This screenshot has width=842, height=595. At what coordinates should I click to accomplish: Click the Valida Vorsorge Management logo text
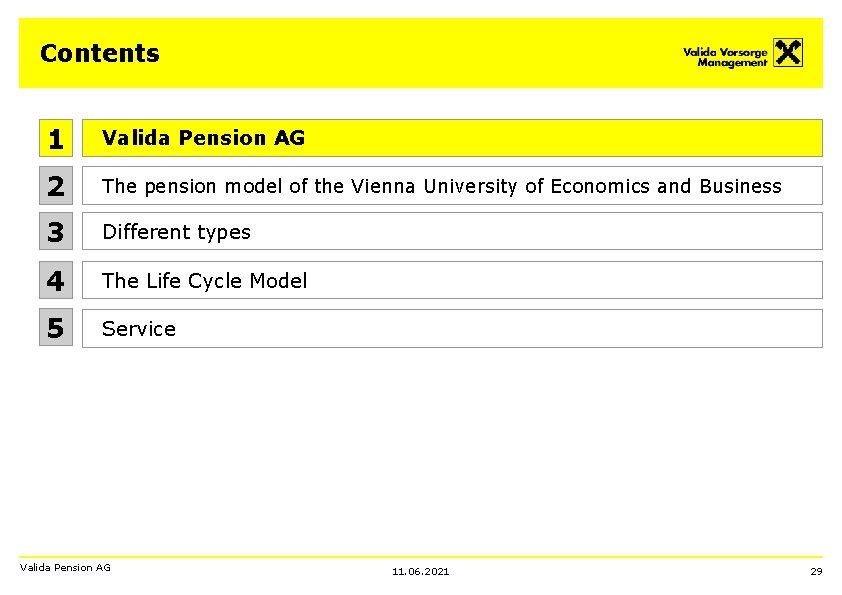[x=725, y=57]
